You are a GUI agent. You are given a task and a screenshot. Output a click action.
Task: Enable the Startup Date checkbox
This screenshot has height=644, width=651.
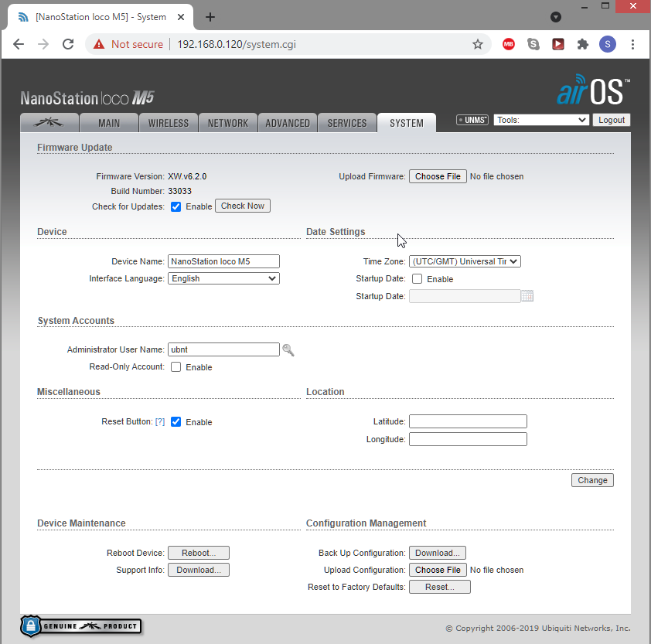tap(418, 278)
